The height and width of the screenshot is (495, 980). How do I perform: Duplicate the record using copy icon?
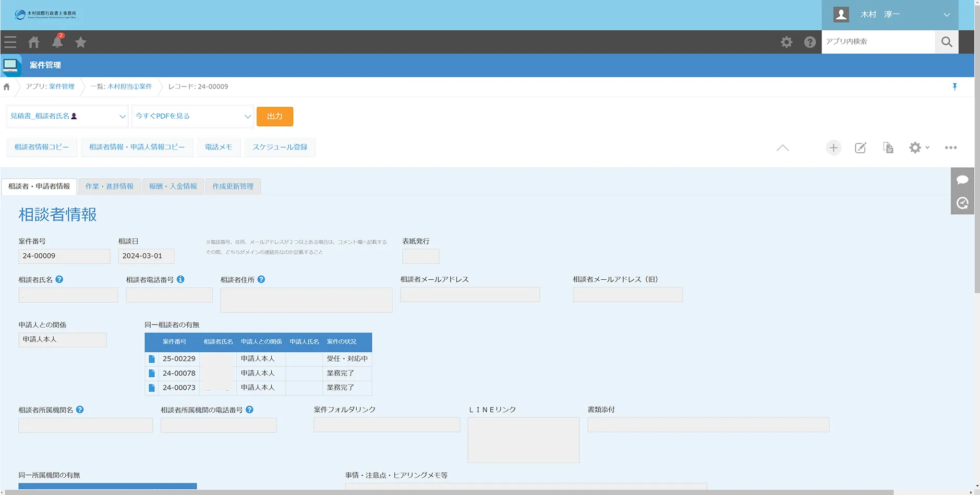coord(888,148)
